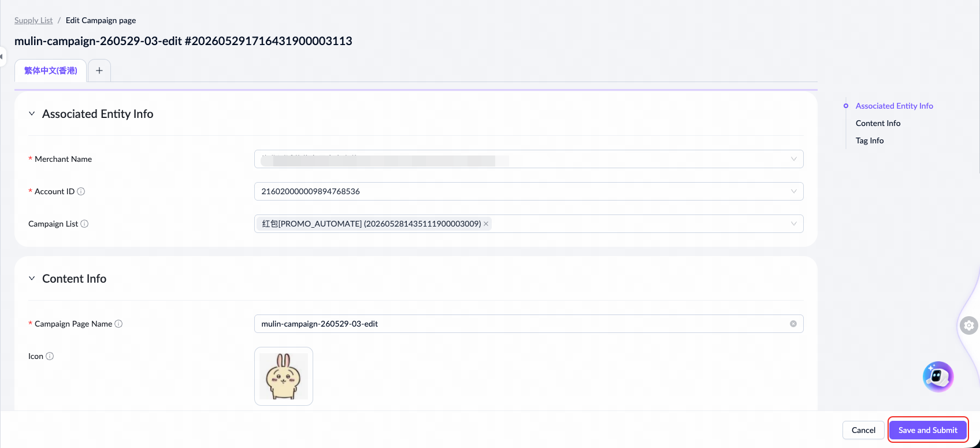The width and height of the screenshot is (980, 448).
Task: Jump to Tag Info in side navigation
Action: tap(870, 140)
